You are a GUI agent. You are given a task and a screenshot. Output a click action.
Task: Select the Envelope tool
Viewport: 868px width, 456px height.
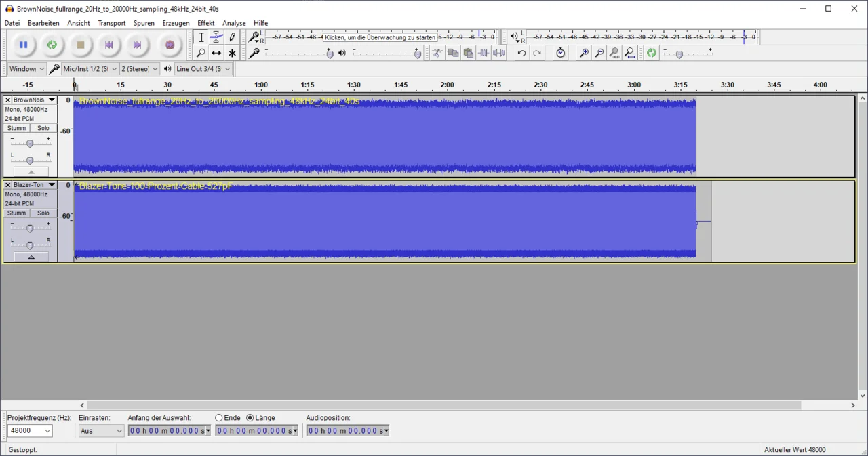click(x=216, y=37)
